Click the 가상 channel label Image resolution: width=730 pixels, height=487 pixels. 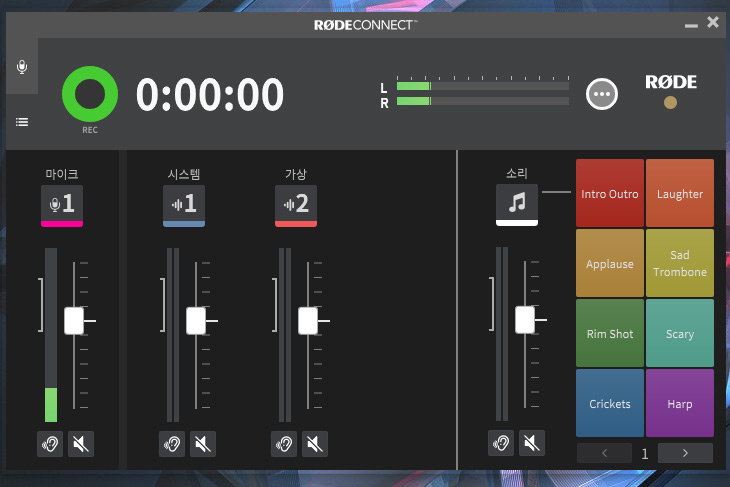click(x=296, y=174)
